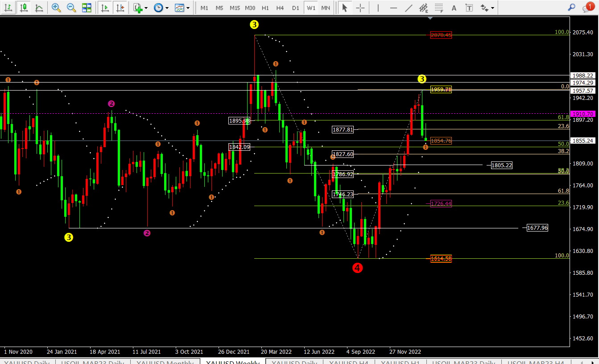Select the 1827.60 price label
This screenshot has width=599, height=364.
tap(343, 154)
